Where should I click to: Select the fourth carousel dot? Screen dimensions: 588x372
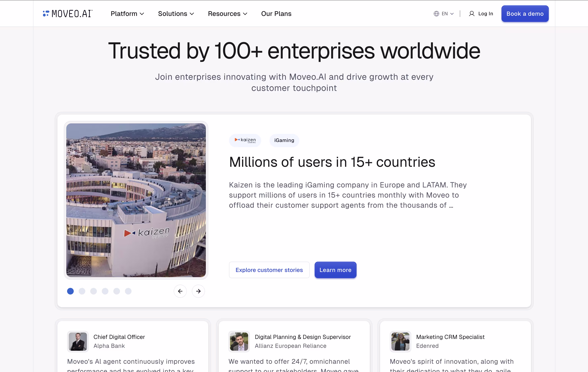[x=105, y=291]
